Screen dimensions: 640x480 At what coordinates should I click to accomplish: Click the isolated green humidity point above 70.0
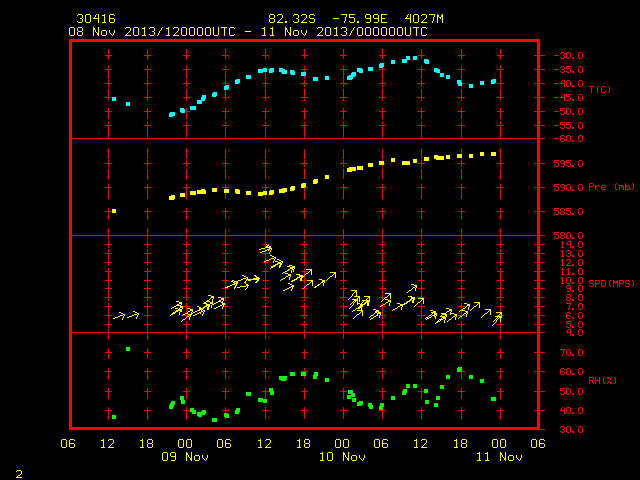(128, 349)
